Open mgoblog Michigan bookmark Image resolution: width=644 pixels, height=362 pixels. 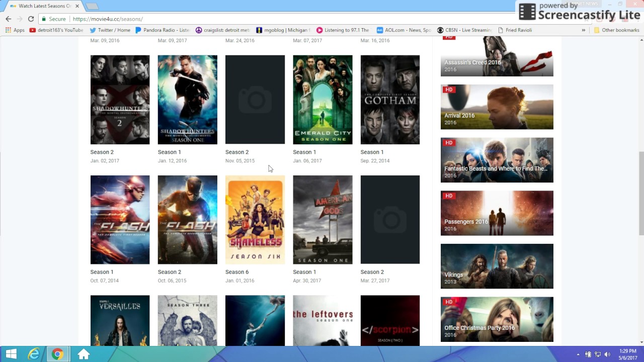pos(283,30)
